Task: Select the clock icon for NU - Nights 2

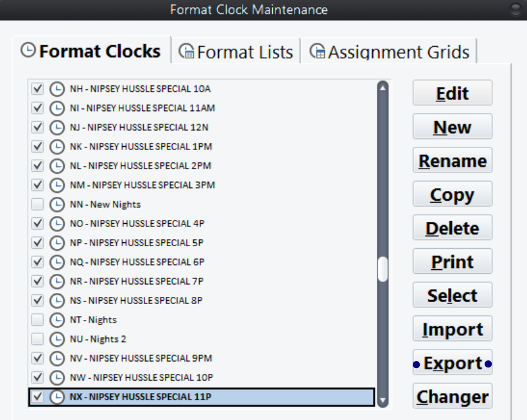Action: pyautogui.click(x=57, y=339)
